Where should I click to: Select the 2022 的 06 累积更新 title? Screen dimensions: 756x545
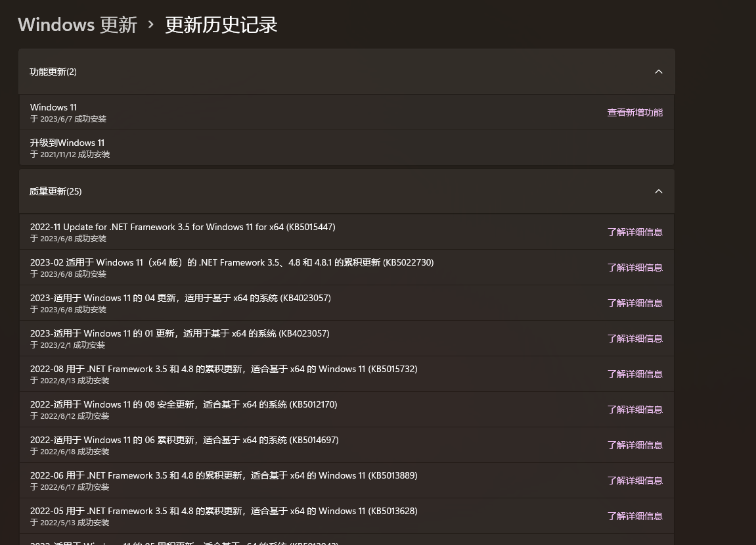(184, 440)
